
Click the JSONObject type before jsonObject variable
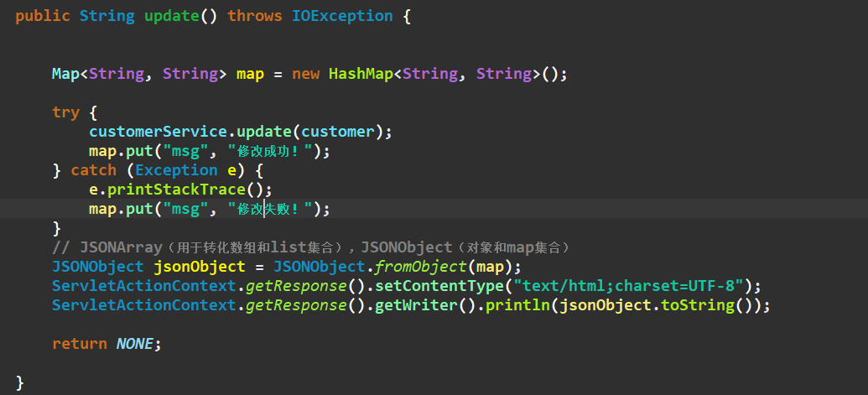[x=98, y=267]
